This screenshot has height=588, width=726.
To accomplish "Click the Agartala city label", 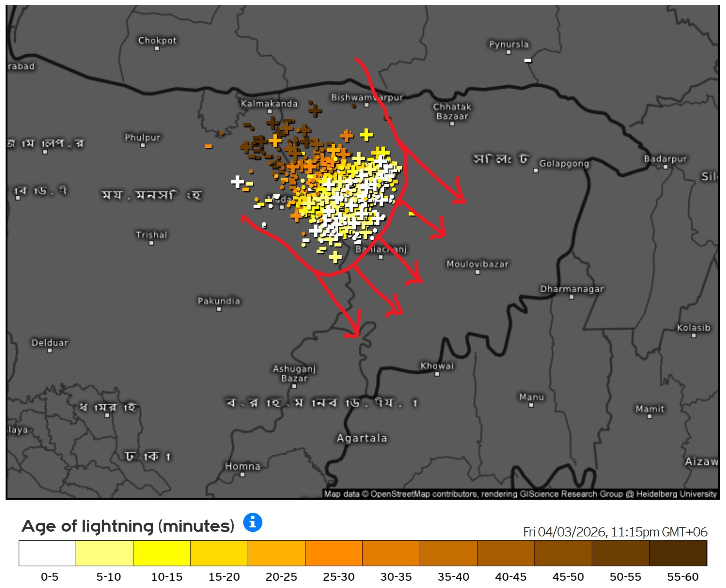I will tap(362, 438).
